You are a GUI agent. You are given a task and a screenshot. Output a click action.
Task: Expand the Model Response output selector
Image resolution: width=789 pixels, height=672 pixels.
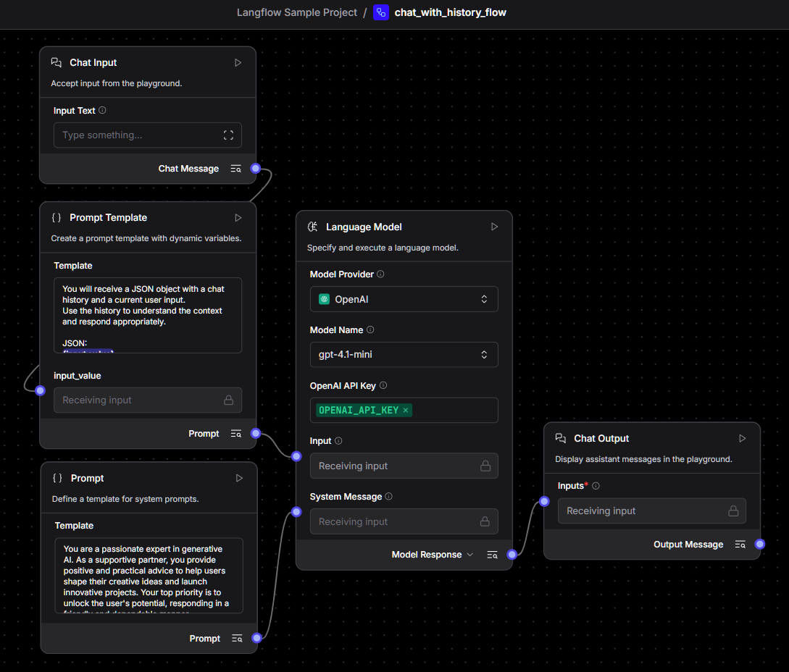[469, 555]
